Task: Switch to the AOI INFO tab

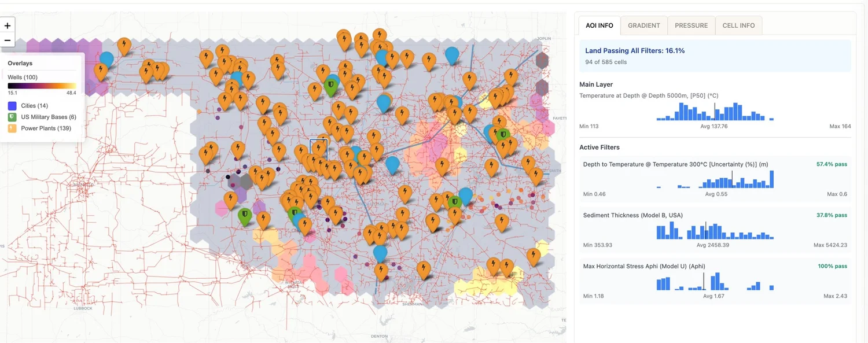Action: tap(599, 25)
